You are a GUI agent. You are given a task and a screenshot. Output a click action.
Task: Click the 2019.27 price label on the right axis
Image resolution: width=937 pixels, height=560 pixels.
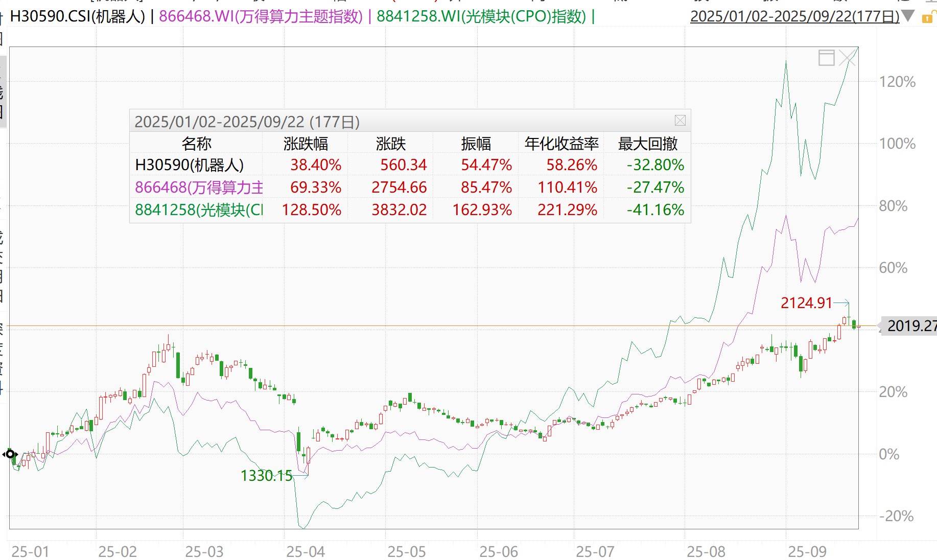(912, 325)
